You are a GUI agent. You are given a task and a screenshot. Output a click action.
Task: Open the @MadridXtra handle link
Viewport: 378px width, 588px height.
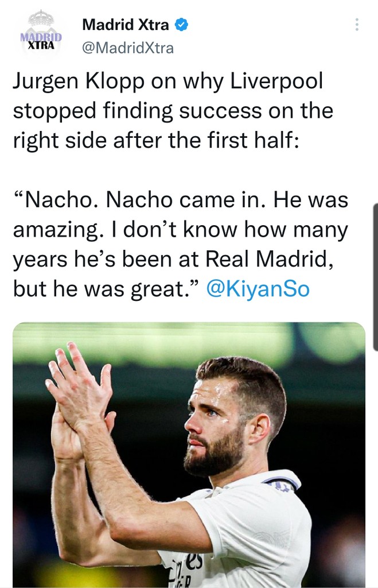pyautogui.click(x=127, y=48)
